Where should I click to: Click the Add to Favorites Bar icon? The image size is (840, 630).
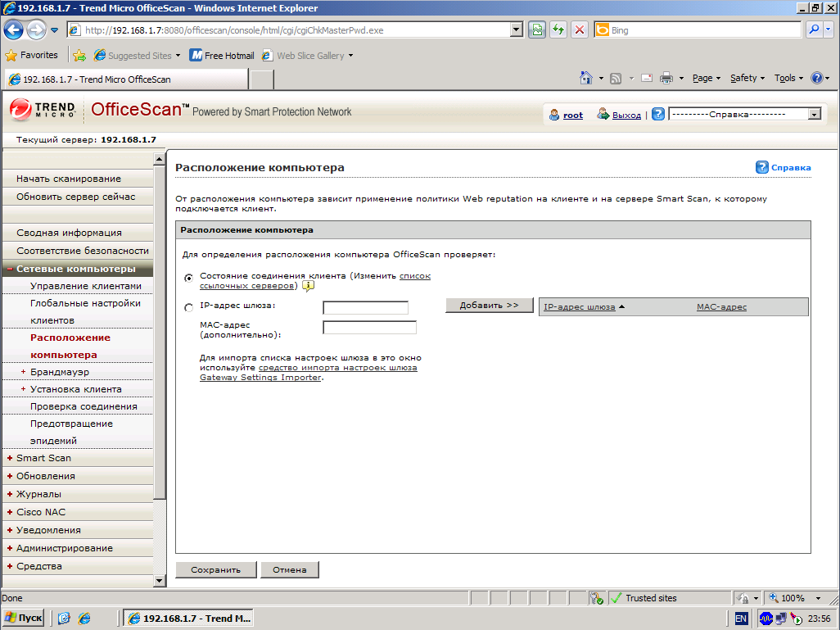(x=79, y=55)
